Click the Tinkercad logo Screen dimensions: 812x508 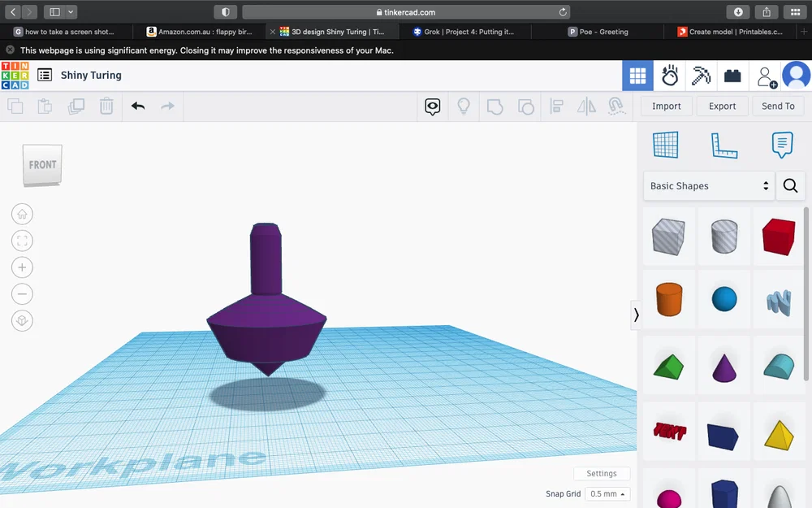(15, 76)
